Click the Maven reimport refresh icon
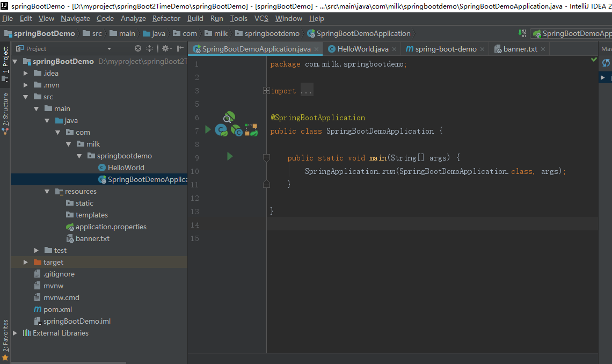This screenshot has height=364, width=612. point(606,62)
